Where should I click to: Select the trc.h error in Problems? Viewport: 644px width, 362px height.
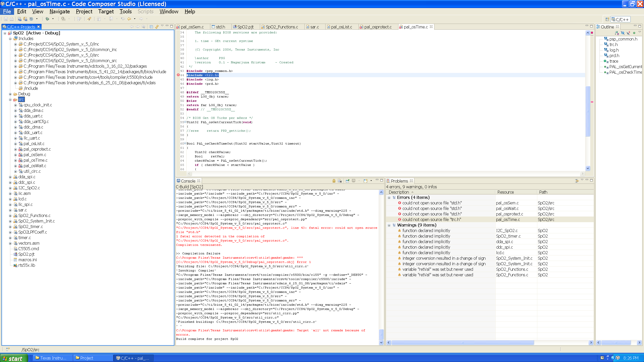pyautogui.click(x=431, y=219)
